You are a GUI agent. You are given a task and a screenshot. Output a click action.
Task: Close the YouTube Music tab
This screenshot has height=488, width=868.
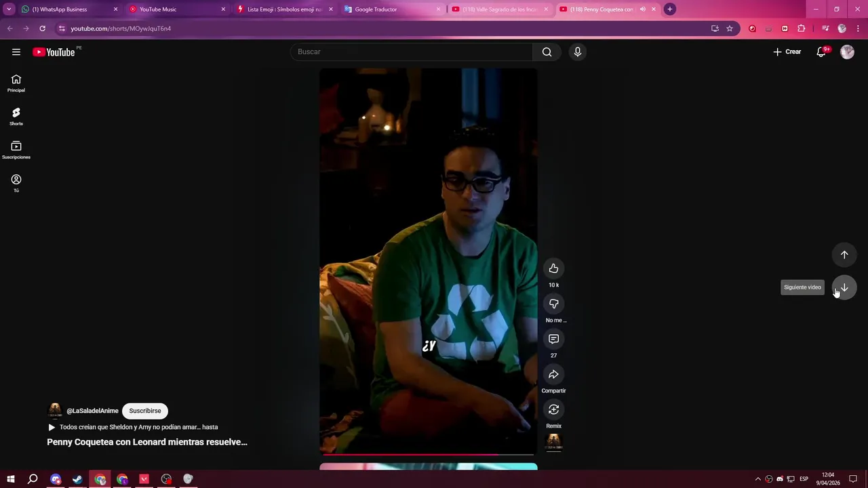[223, 9]
